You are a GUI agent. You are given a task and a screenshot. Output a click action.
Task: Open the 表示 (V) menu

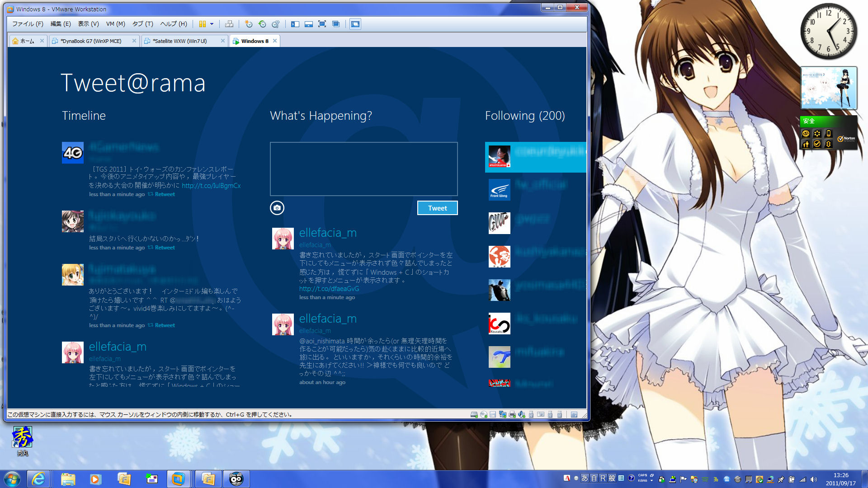tap(88, 24)
